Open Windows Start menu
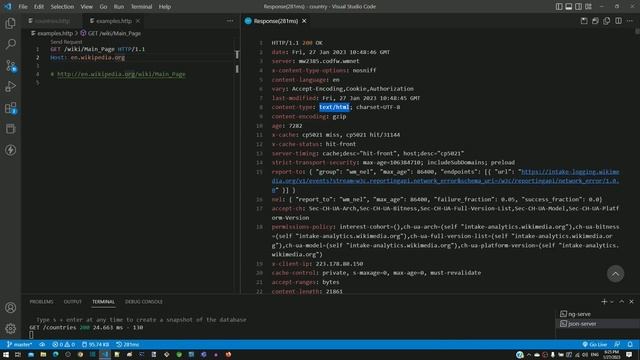The height and width of the screenshot is (360, 640). [x=6, y=355]
